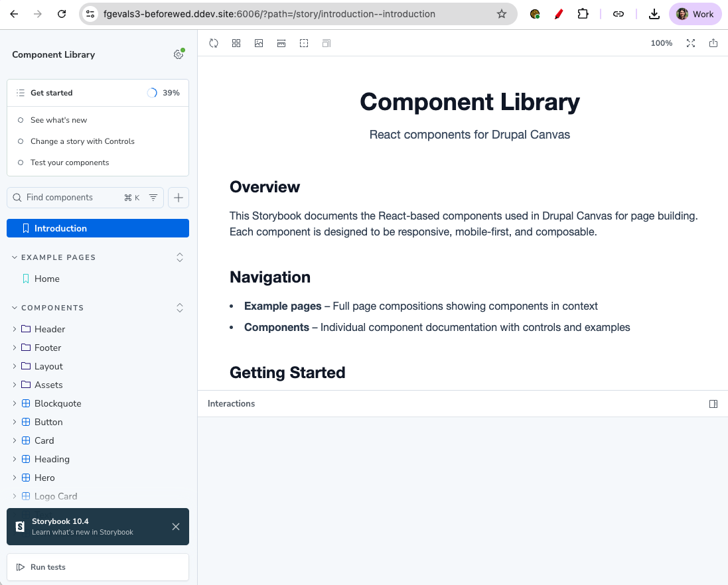Go back in browser history
Screen dimensions: 728x585
coord(15,14)
